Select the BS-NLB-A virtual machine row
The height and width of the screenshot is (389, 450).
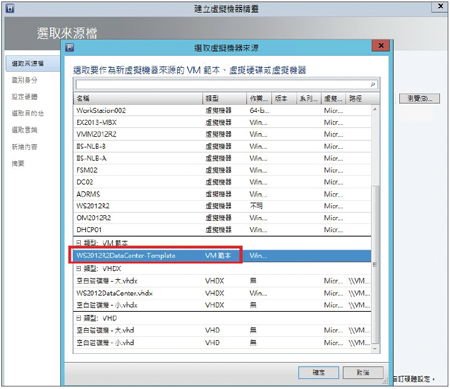(222, 158)
